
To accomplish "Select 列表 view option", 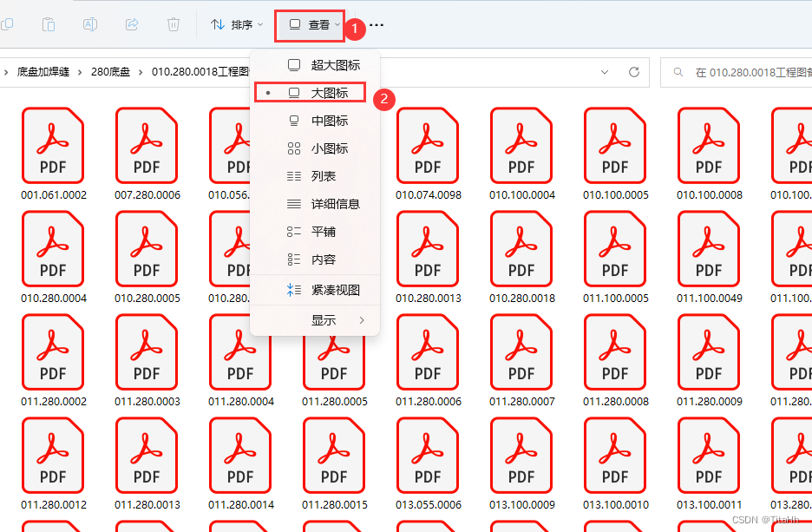I will [x=315, y=177].
